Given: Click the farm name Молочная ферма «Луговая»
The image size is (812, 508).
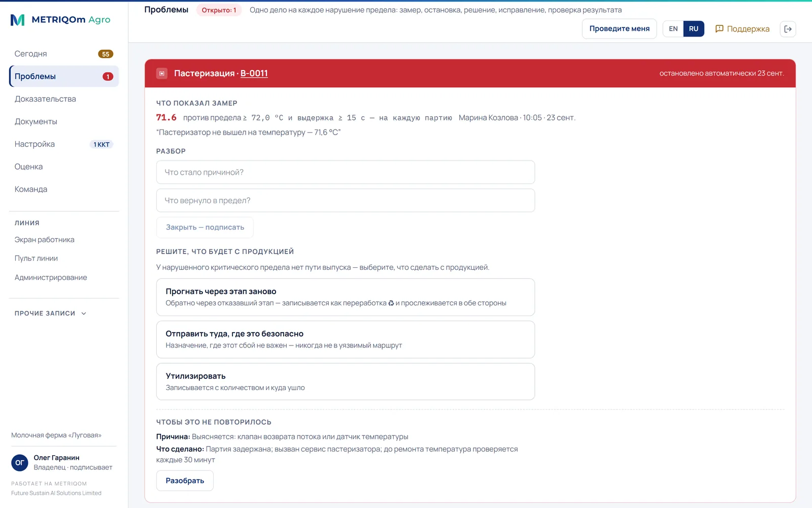Looking at the screenshot, I should 56,435.
